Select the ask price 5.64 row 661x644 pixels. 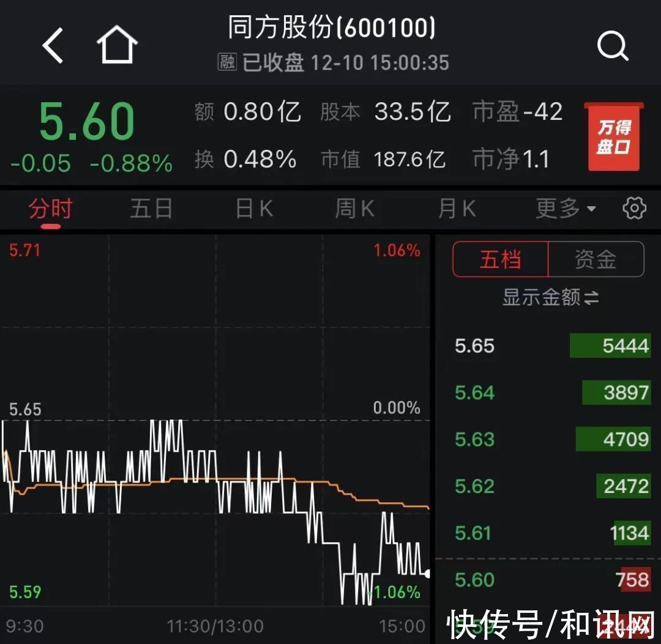coord(552,393)
